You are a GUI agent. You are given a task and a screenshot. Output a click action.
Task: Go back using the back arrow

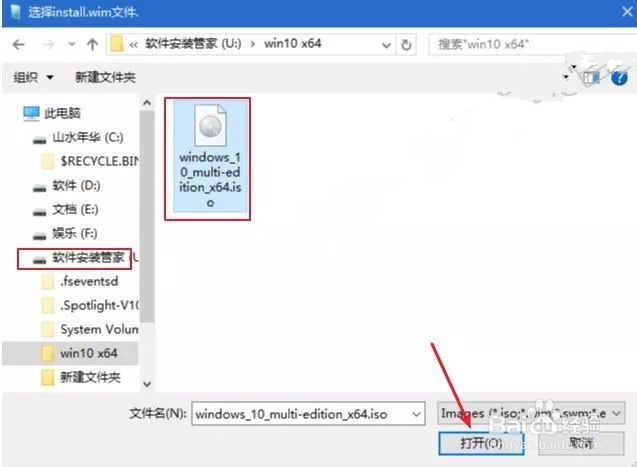(x=19, y=44)
